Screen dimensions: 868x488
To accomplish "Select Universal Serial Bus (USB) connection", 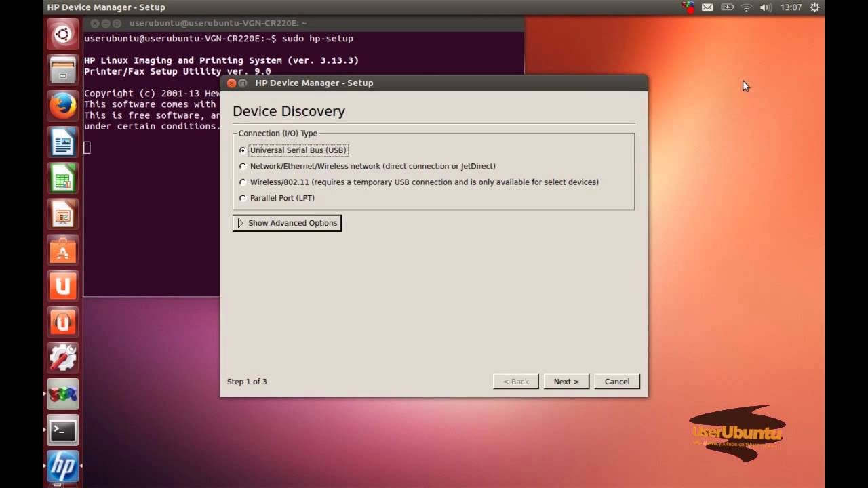I will pyautogui.click(x=293, y=150).
